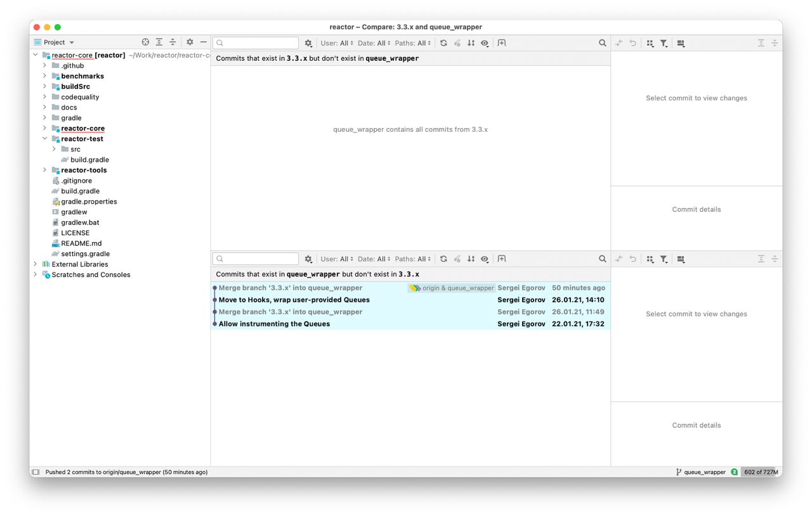Click magnifier Find icon in top log
The image size is (812, 516).
pyautogui.click(x=603, y=43)
